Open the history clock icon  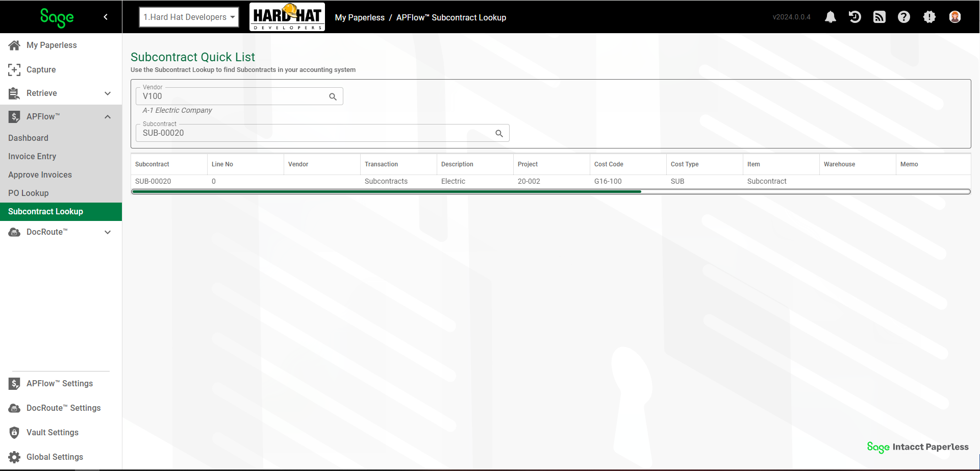pyautogui.click(x=855, y=17)
